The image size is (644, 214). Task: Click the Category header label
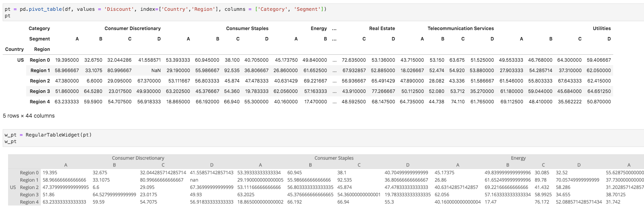pos(39,29)
